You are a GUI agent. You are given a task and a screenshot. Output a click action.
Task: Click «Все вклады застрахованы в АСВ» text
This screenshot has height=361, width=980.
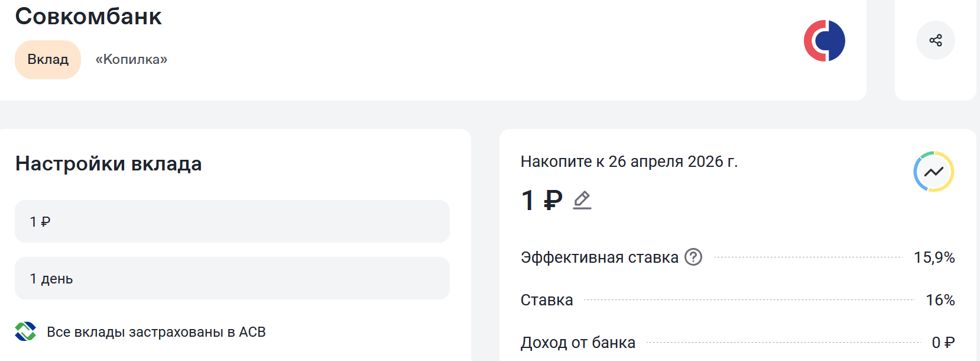[x=156, y=332]
